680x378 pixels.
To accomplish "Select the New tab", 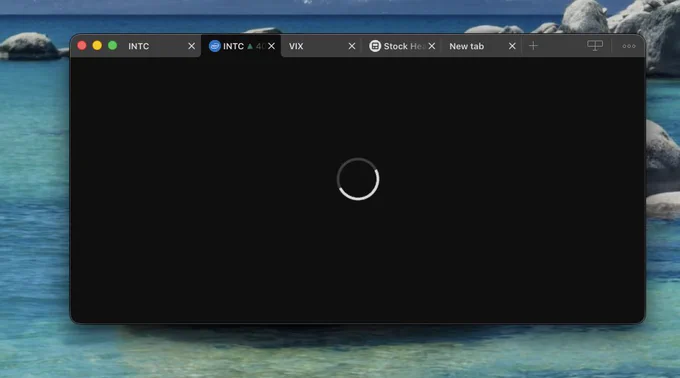I will pyautogui.click(x=481, y=46).
